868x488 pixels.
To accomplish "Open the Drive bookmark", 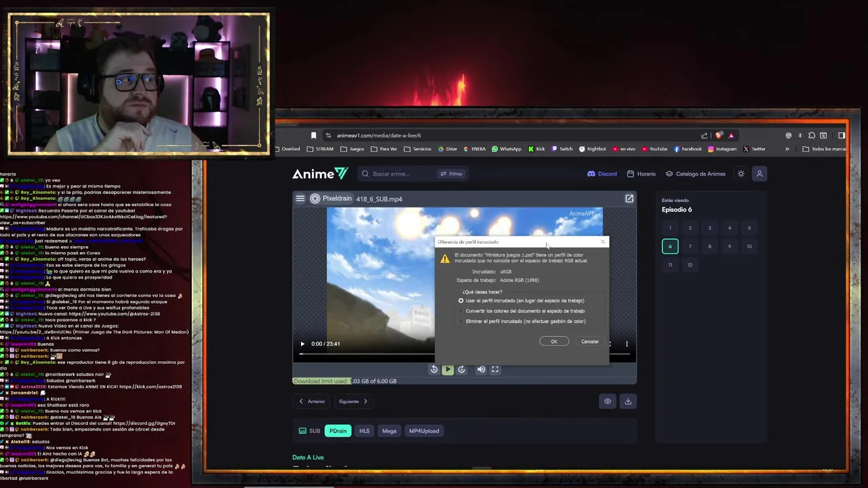I will pos(448,149).
